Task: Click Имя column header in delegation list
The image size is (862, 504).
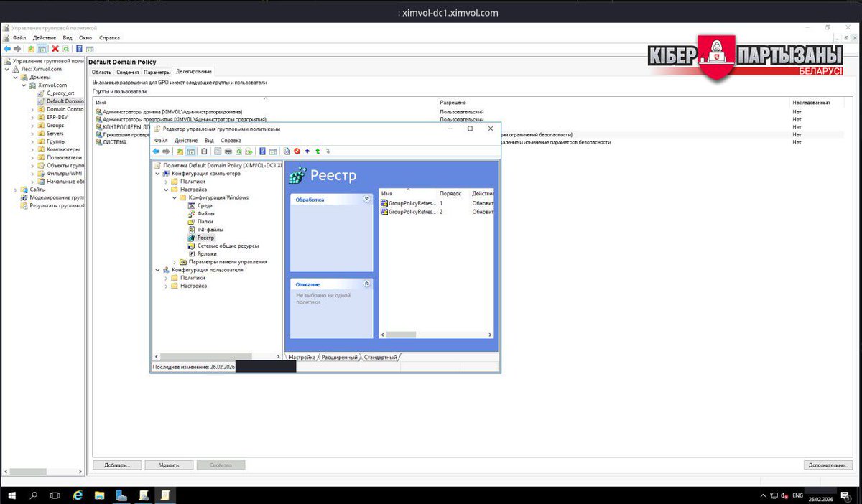Action: pos(265,103)
